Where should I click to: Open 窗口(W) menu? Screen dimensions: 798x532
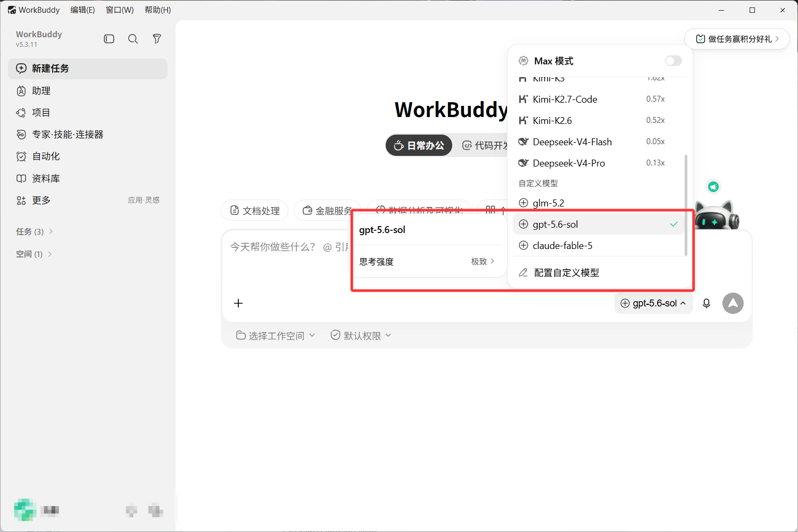pyautogui.click(x=120, y=10)
